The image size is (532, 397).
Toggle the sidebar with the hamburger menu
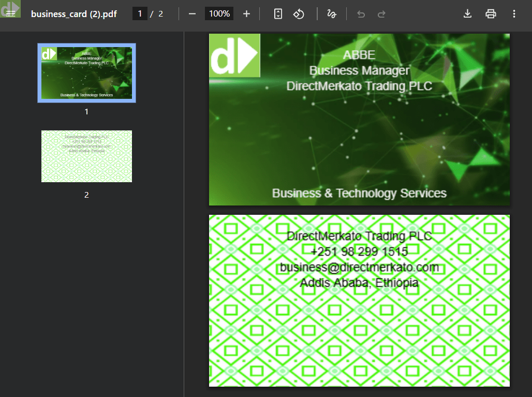tap(11, 14)
